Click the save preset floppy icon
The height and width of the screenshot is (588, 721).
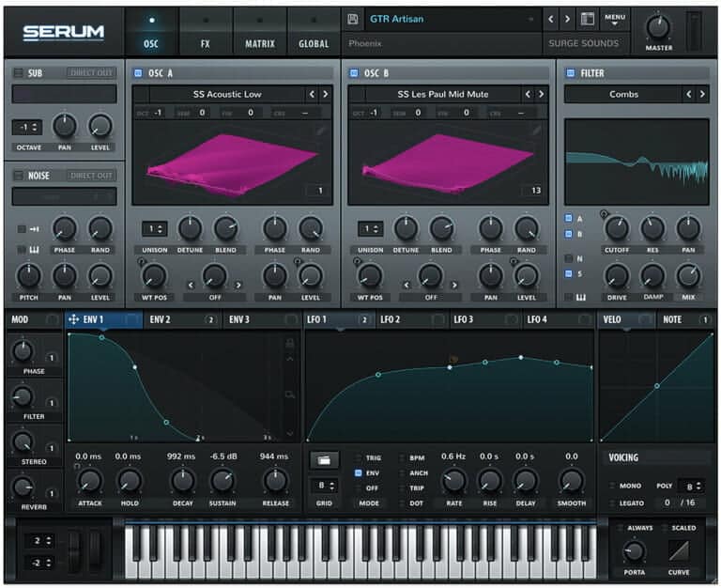(353, 19)
